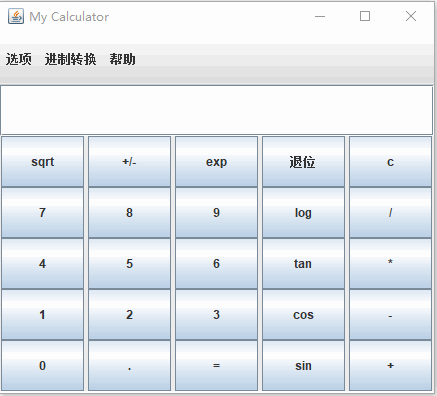Open the 进制转换 menu
The width and height of the screenshot is (437, 396).
click(x=70, y=59)
